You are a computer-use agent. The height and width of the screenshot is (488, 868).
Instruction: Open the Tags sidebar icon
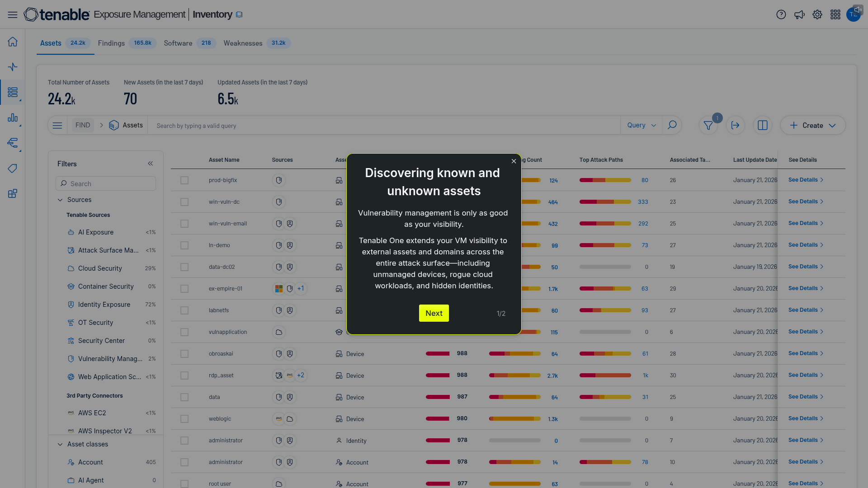tap(13, 169)
